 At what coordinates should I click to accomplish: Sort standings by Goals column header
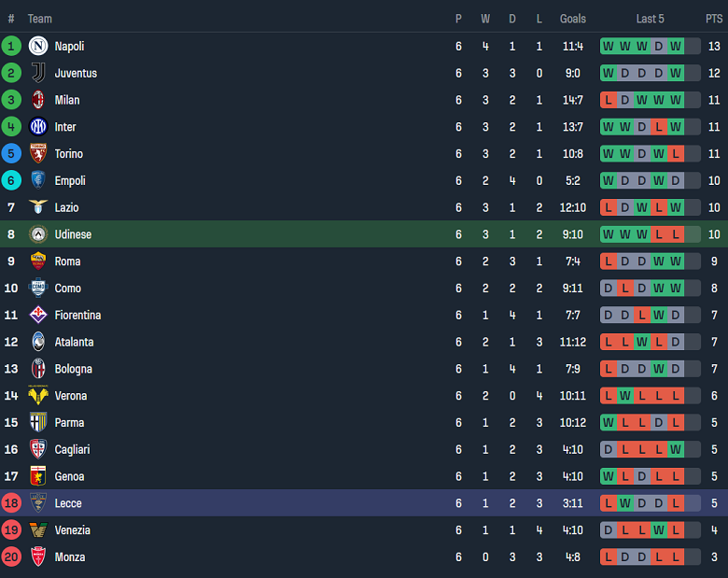pyautogui.click(x=573, y=19)
